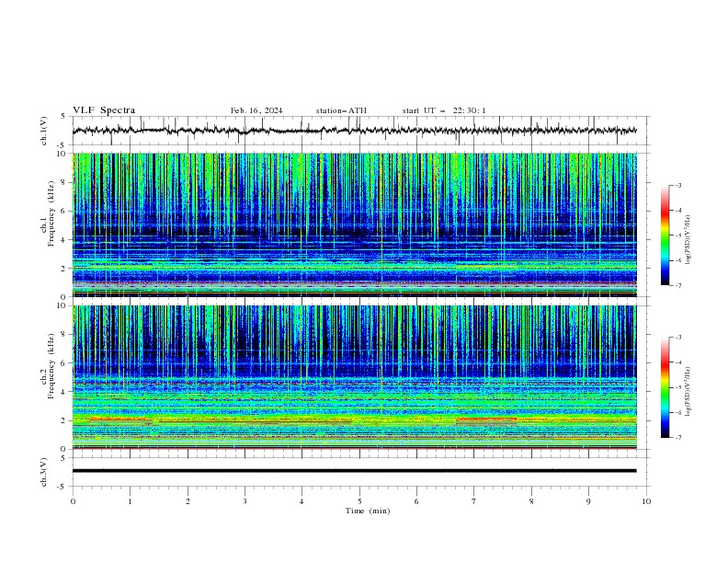Image resolution: width=728 pixels, height=563 pixels.
Task: Click the ch.2 spectrogram color bar
Action: point(665,387)
